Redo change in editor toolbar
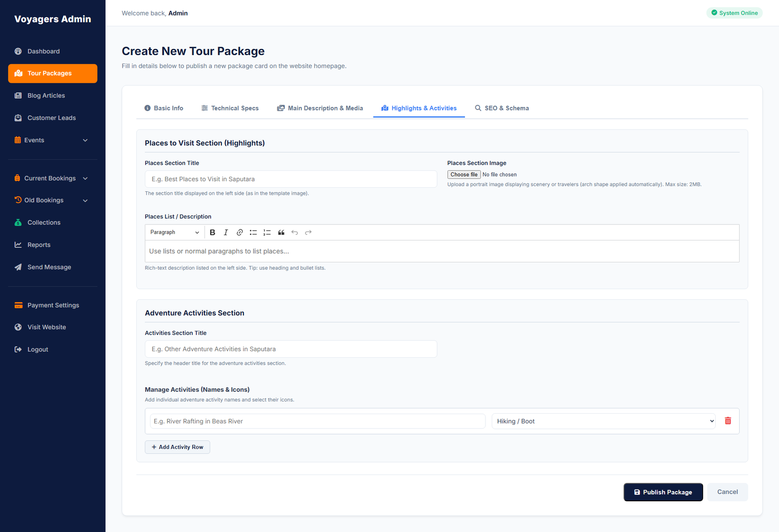779x532 pixels. (308, 233)
